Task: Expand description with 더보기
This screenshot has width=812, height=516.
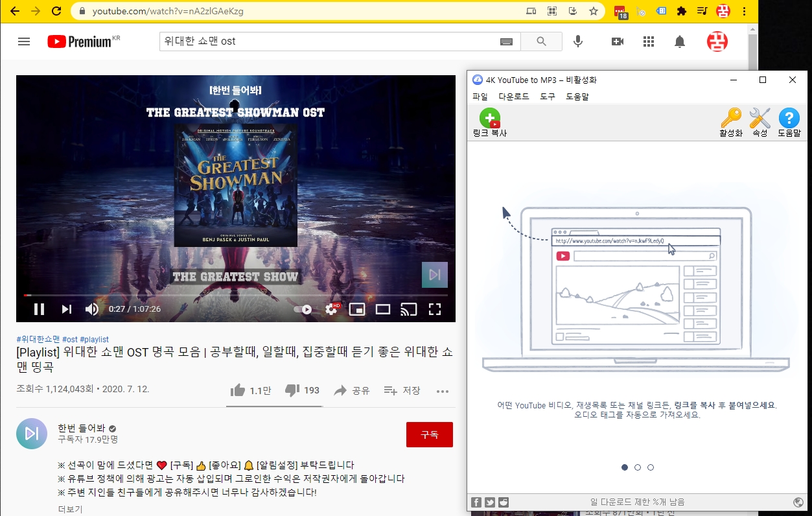Action: tap(70, 509)
